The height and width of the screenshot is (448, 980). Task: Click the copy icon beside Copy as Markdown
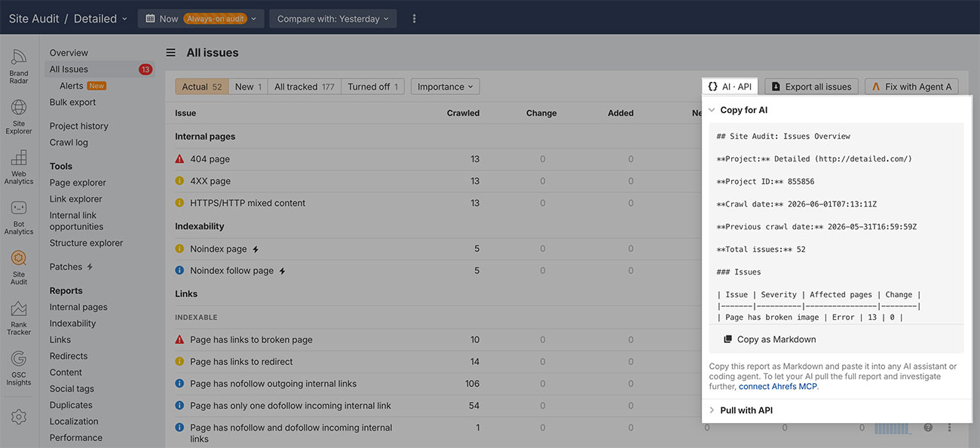(x=727, y=339)
